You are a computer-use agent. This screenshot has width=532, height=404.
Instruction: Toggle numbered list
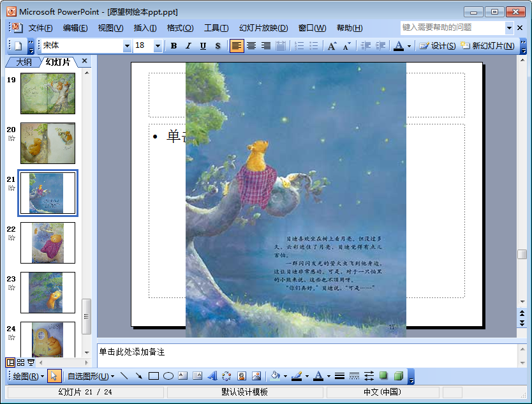(299, 46)
